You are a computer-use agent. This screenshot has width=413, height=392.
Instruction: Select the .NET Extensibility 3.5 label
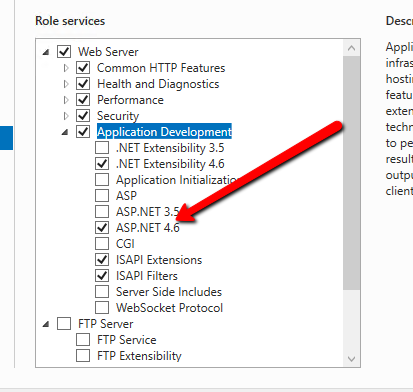click(x=170, y=148)
